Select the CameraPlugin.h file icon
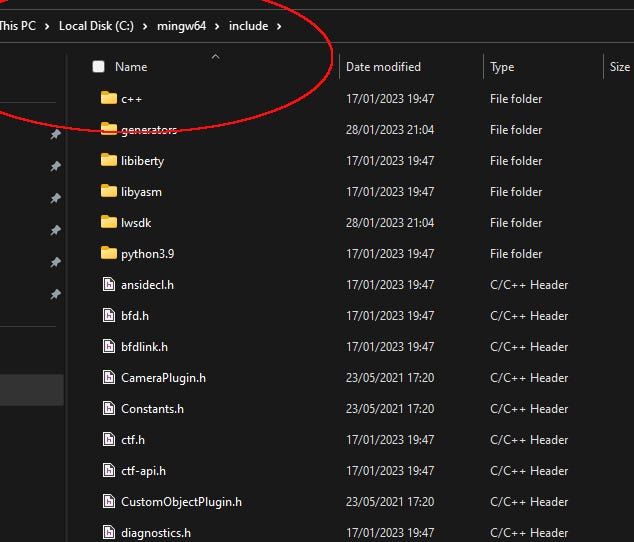Image resolution: width=634 pixels, height=542 pixels. tap(109, 377)
